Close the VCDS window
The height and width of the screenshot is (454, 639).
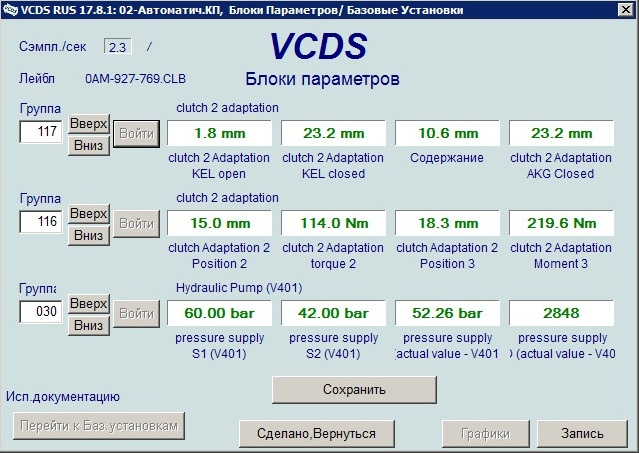click(x=625, y=9)
